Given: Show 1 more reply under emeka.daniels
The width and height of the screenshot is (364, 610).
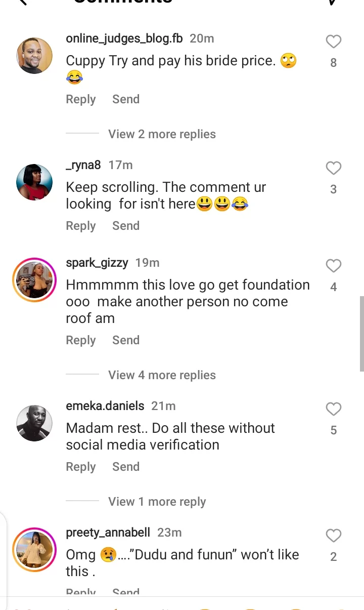Looking at the screenshot, I should [x=157, y=502].
